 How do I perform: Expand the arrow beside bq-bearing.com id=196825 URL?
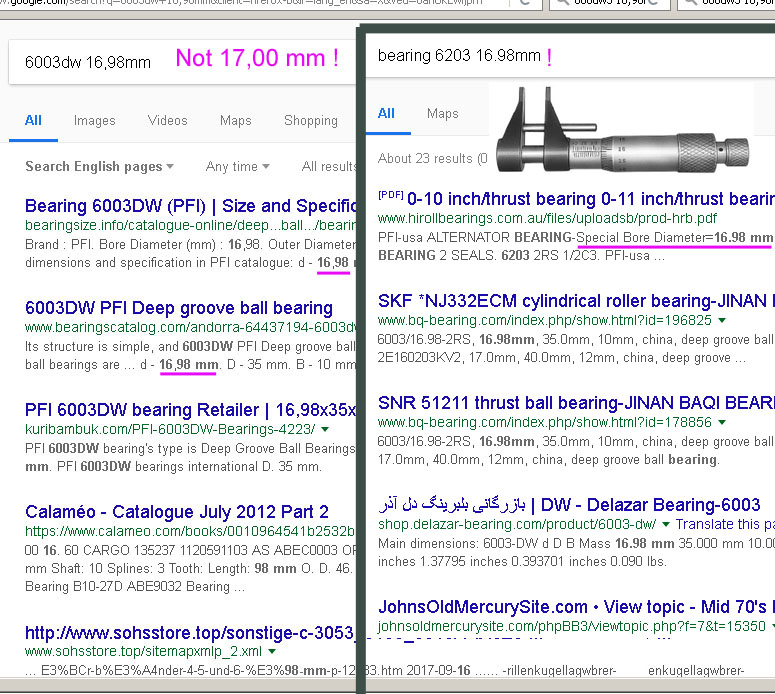point(722,320)
